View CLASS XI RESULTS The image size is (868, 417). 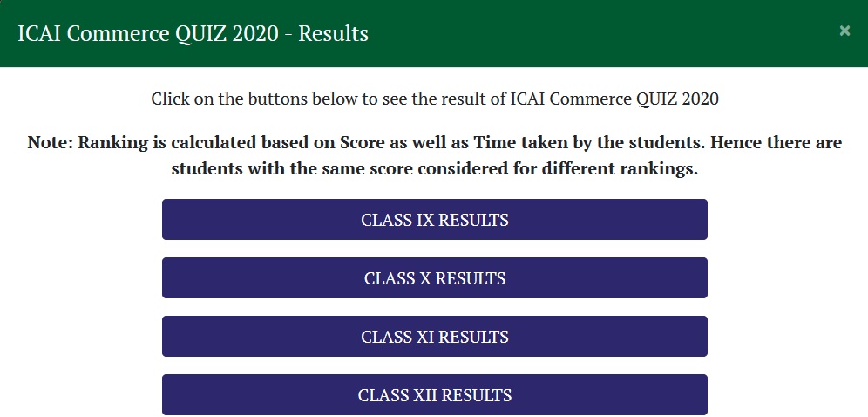(434, 337)
